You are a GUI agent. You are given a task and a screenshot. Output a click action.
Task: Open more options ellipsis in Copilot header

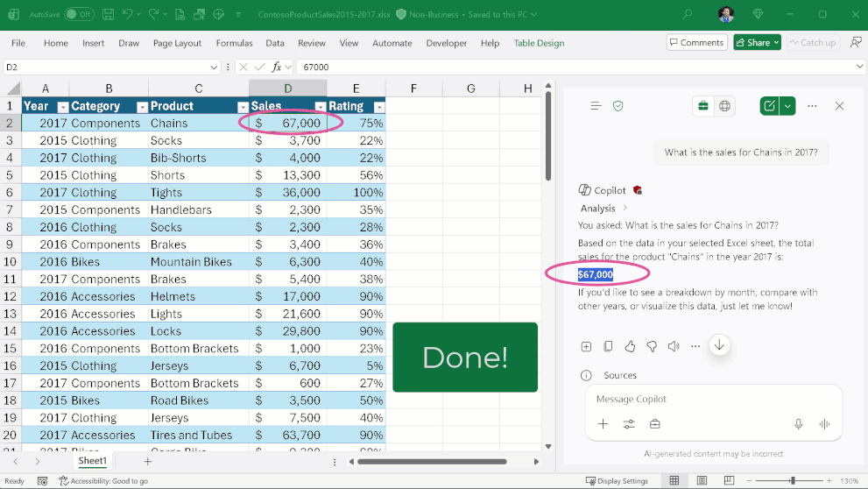point(812,106)
